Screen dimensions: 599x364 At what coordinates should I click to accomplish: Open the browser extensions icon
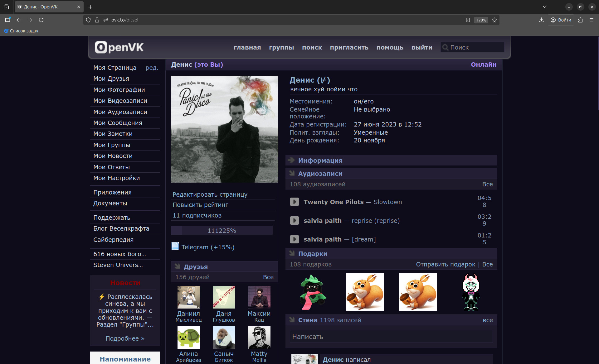(x=580, y=20)
